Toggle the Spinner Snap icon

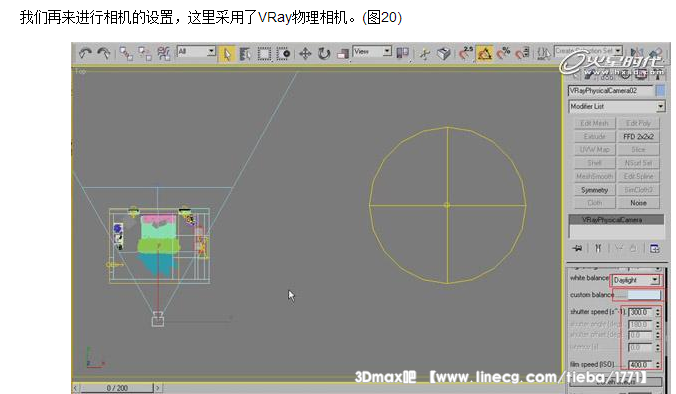click(x=522, y=53)
